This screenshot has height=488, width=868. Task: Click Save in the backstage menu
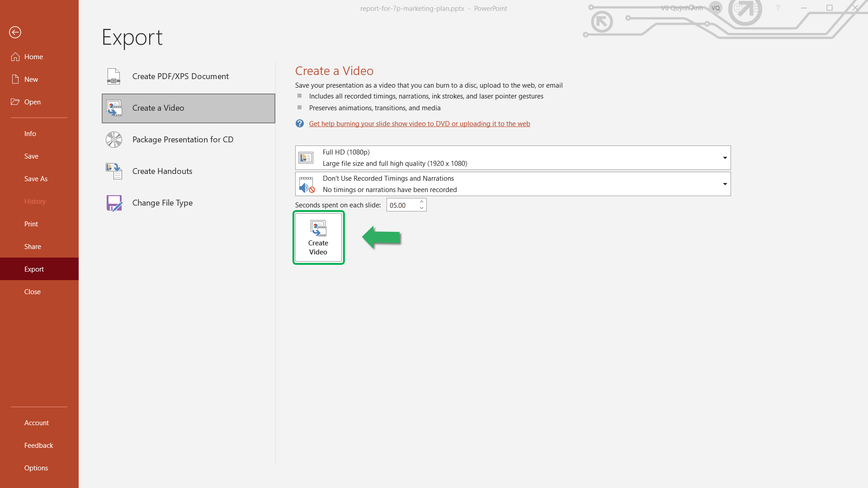tap(39, 156)
